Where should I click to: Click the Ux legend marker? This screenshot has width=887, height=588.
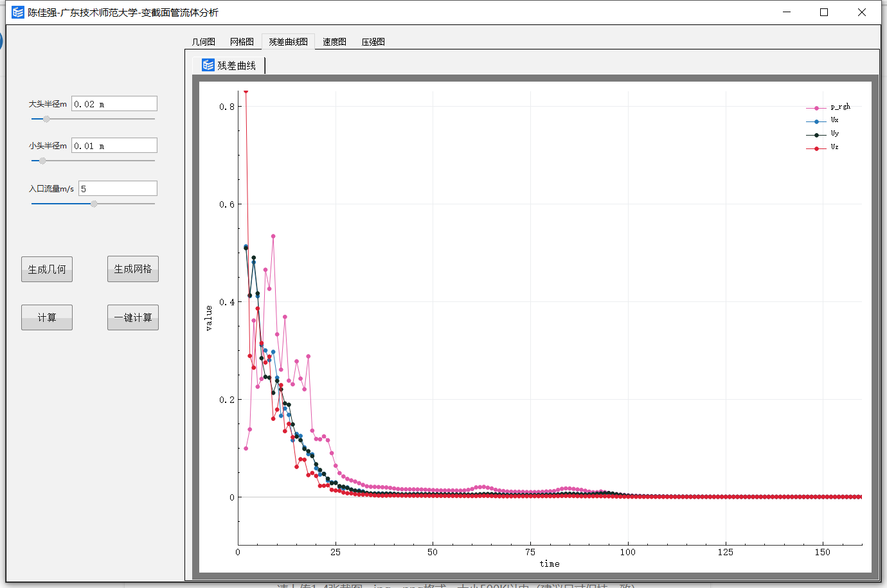tap(816, 121)
